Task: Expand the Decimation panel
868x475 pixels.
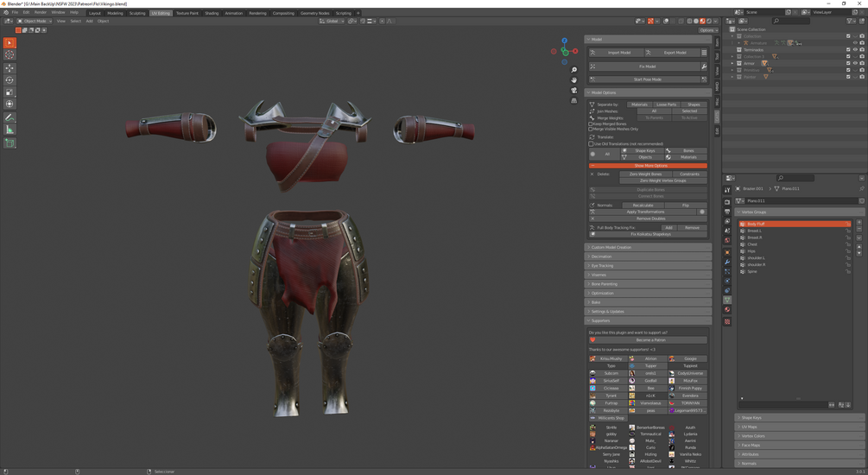Action: click(649, 256)
